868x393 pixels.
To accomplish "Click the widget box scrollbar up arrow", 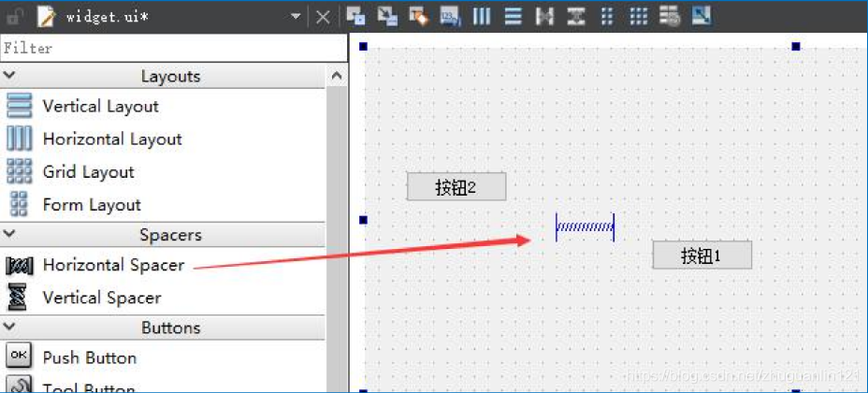I will pyautogui.click(x=336, y=76).
